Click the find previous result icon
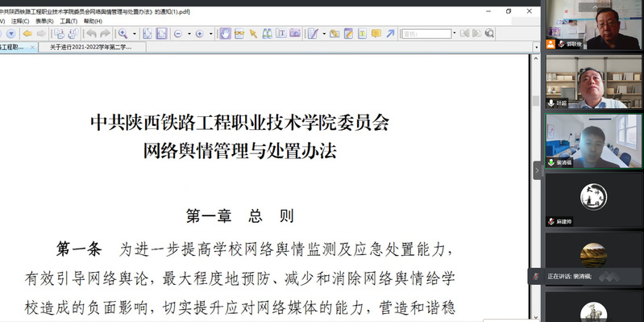Screen dimensions: 644x322 464,33
